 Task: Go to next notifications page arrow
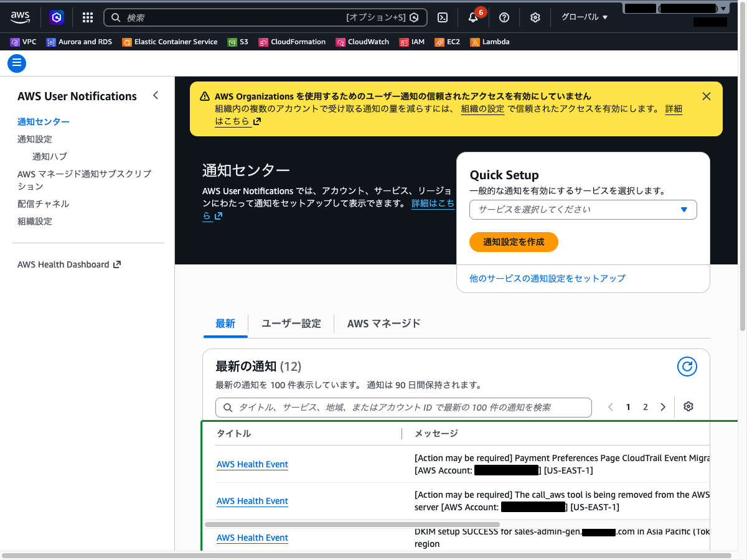pos(663,407)
